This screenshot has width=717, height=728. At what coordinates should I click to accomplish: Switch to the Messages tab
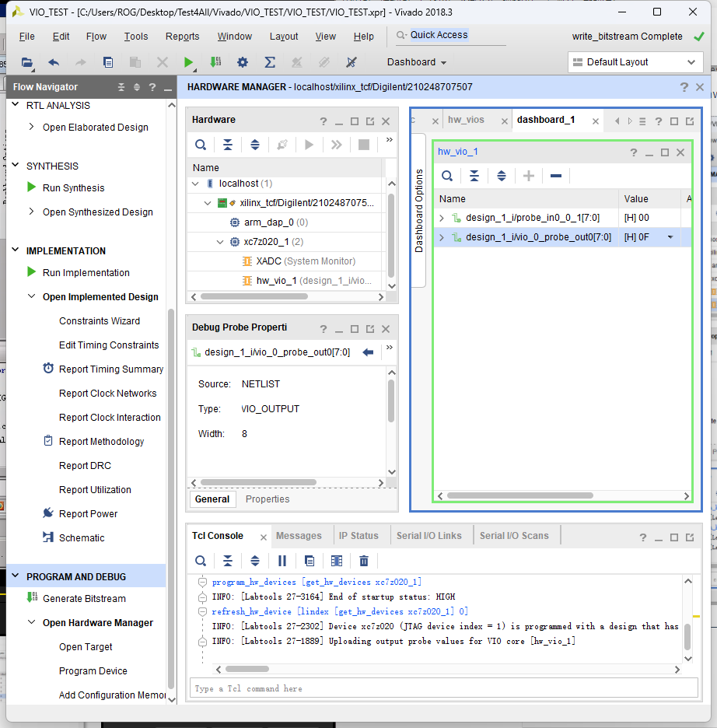pos(299,536)
